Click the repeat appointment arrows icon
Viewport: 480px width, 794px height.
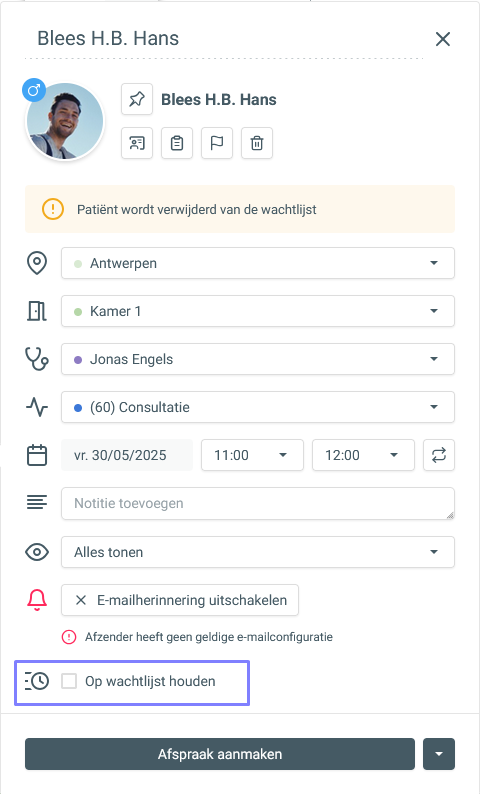(x=438, y=455)
